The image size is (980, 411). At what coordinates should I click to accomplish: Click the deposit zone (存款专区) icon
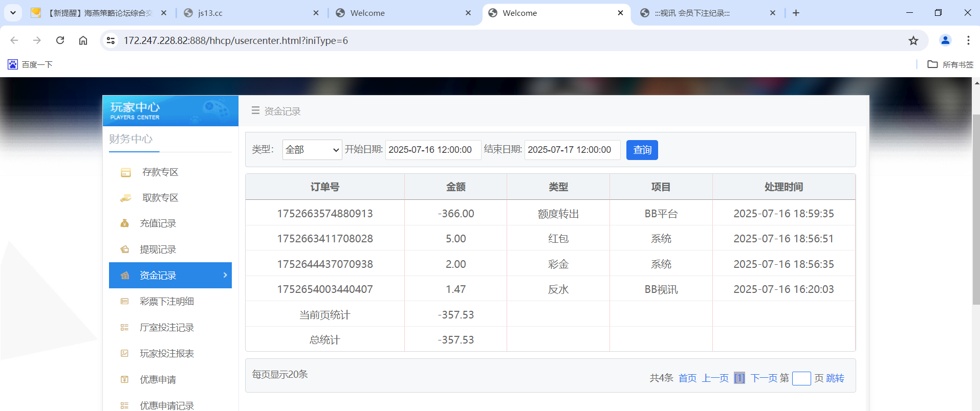pyautogui.click(x=125, y=173)
